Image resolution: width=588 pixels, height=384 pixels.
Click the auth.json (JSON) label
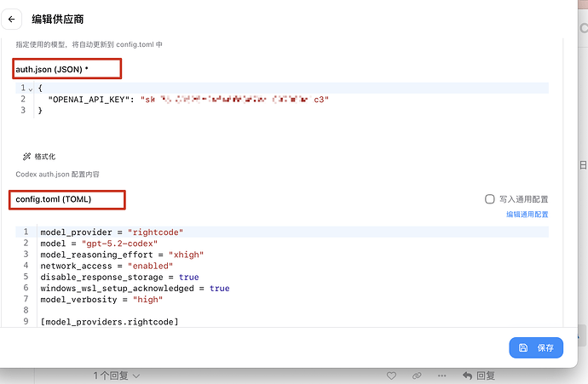tap(52, 69)
